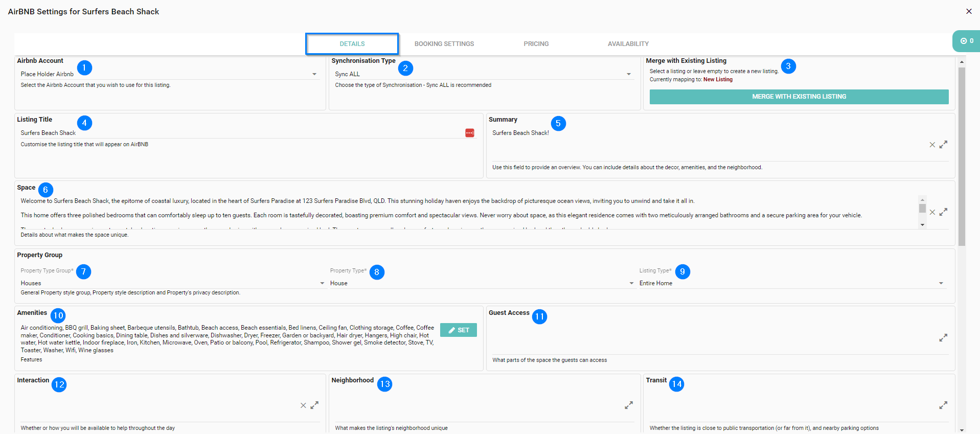Screen dimensions: 980x434
Task: Click Merge With Existing Listing button
Action: pyautogui.click(x=799, y=97)
